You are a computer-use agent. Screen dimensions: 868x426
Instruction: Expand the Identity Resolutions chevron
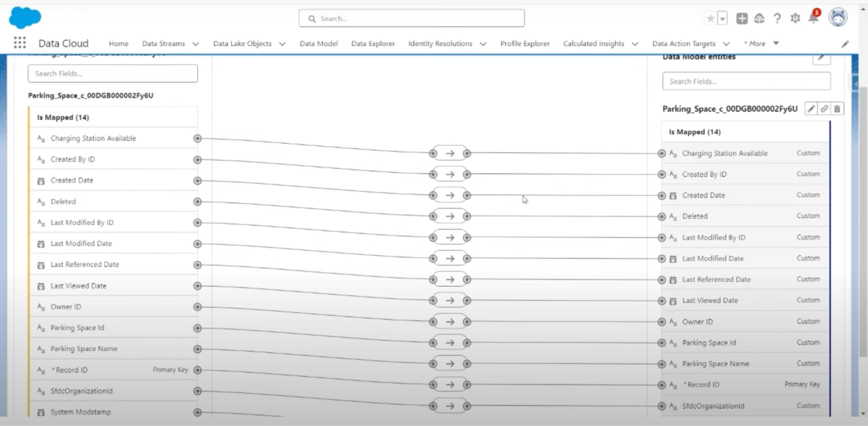(x=483, y=44)
